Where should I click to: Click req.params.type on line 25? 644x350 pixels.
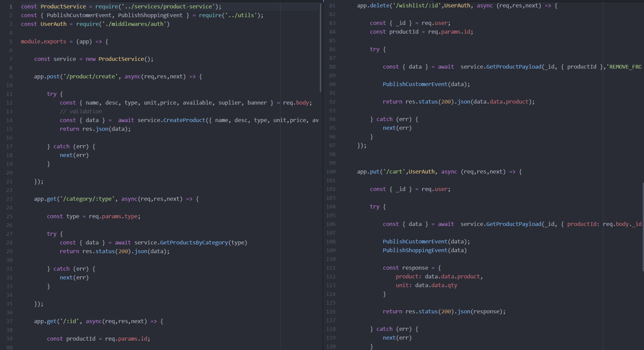coord(113,216)
